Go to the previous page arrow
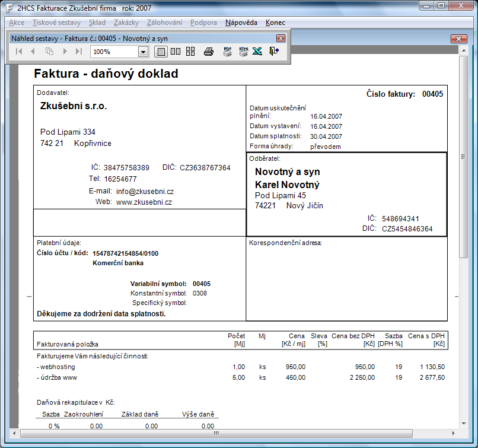The height and width of the screenshot is (448, 478). [x=33, y=52]
